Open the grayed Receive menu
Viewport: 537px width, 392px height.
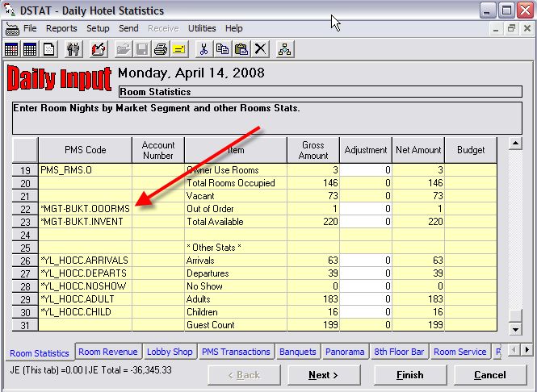(163, 28)
